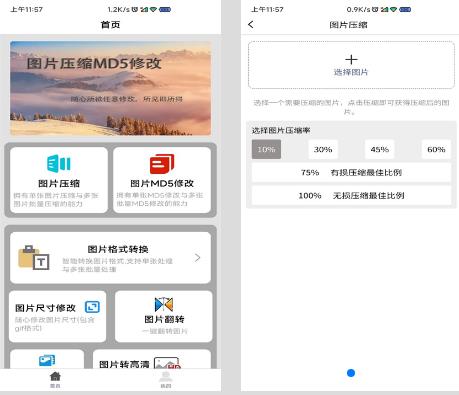This screenshot has width=459, height=395.
Task: Select the 60% compression ratio
Action: pos(436,149)
